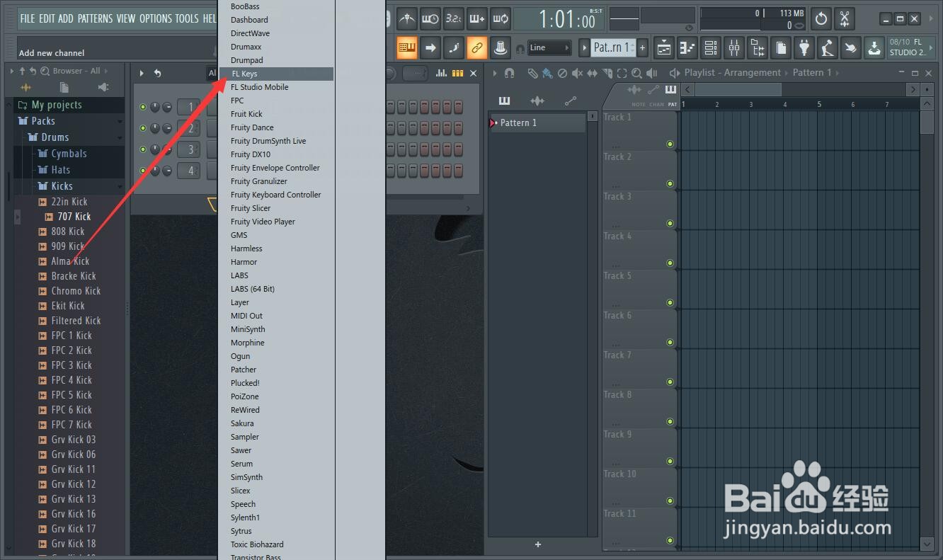Viewport: 943px width, 560px height.
Task: Adjust channel 4 volume knob
Action: click(x=167, y=171)
